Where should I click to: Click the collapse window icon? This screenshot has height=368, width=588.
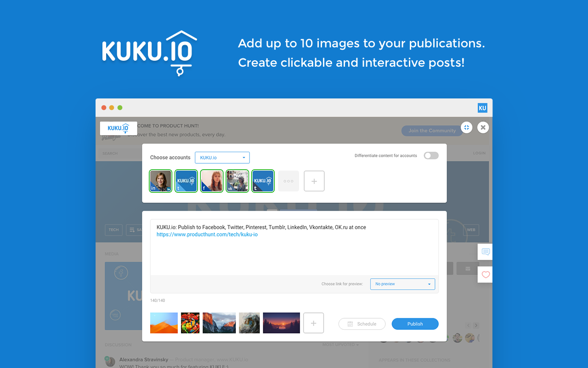click(466, 127)
